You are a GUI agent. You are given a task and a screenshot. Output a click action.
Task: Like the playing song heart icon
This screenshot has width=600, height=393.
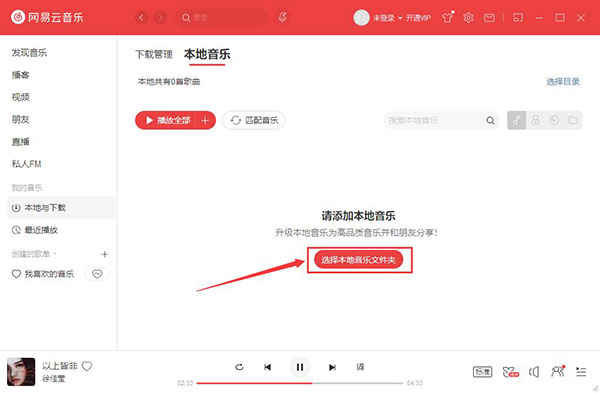tap(87, 366)
